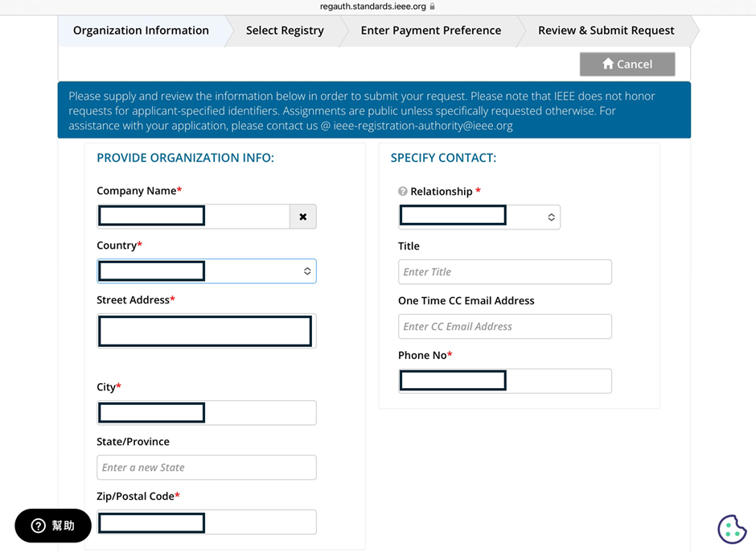Focus the Zip/Postal Code field
Image resolution: width=756 pixels, height=553 pixels.
coord(207,522)
